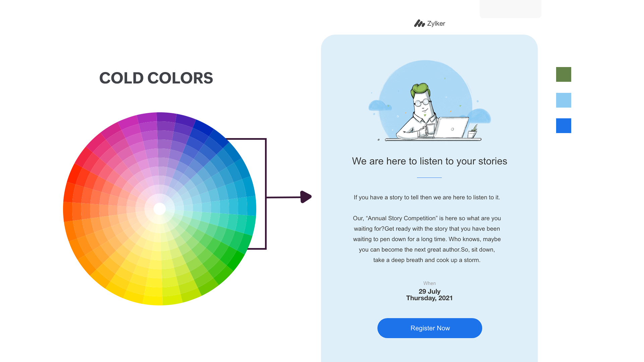Click the "29 July" date text
The width and height of the screenshot is (644, 362).
tap(429, 292)
